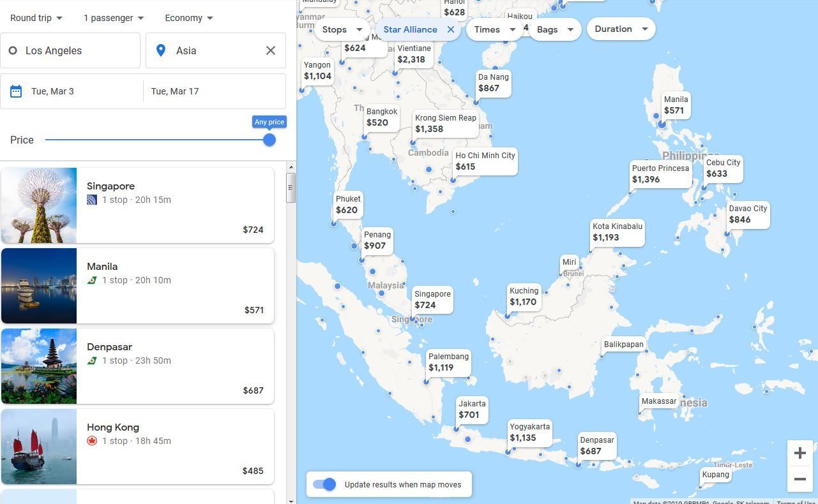
Task: Select the Hong Kong $485 result card
Action: click(137, 447)
